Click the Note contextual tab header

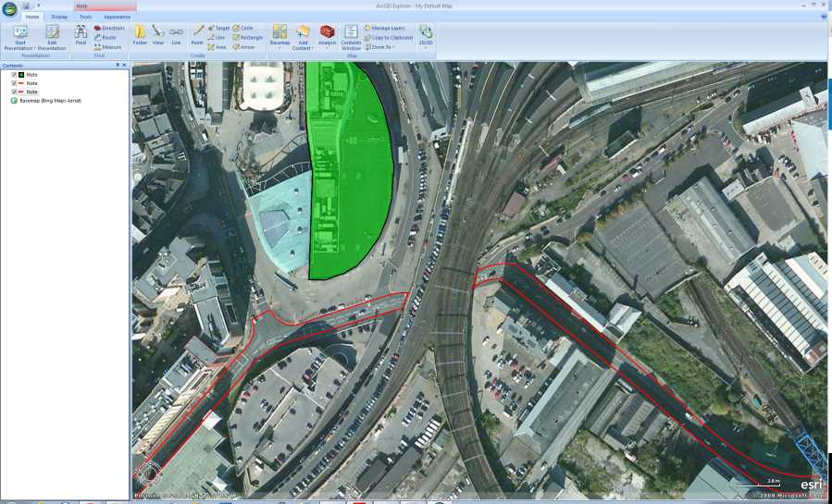point(106,6)
